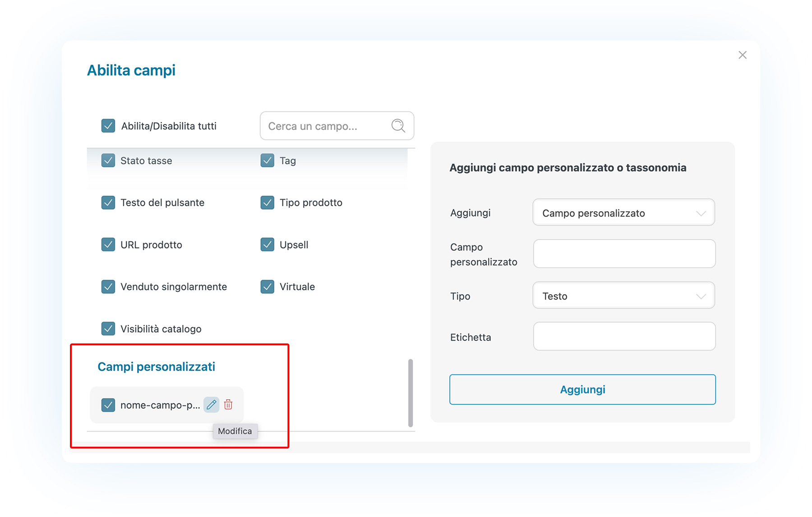Uncheck the Venduto singolarmente checkbox
Image resolution: width=812 pixels, height=517 pixels.
(108, 286)
